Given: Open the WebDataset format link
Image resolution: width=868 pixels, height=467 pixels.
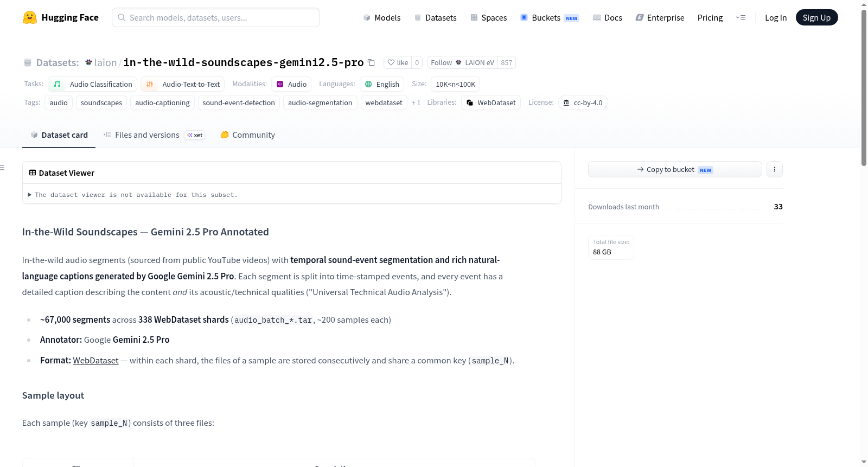Looking at the screenshot, I should pyautogui.click(x=95, y=360).
